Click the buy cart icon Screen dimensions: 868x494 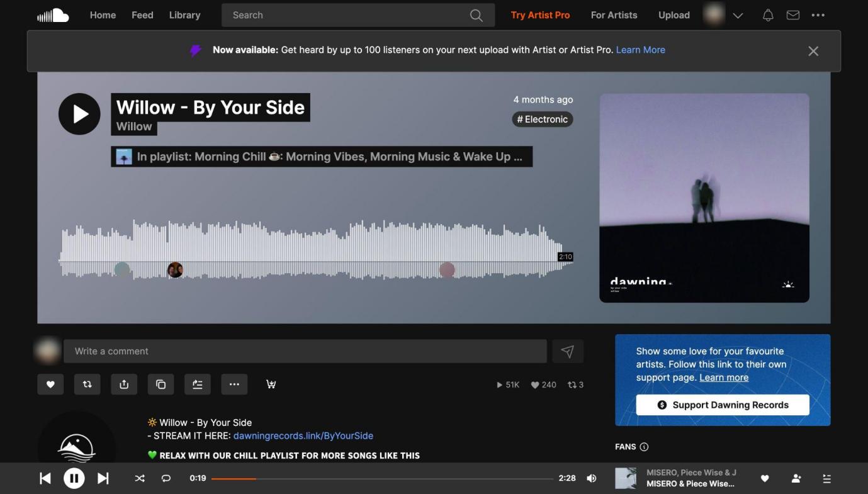click(271, 385)
